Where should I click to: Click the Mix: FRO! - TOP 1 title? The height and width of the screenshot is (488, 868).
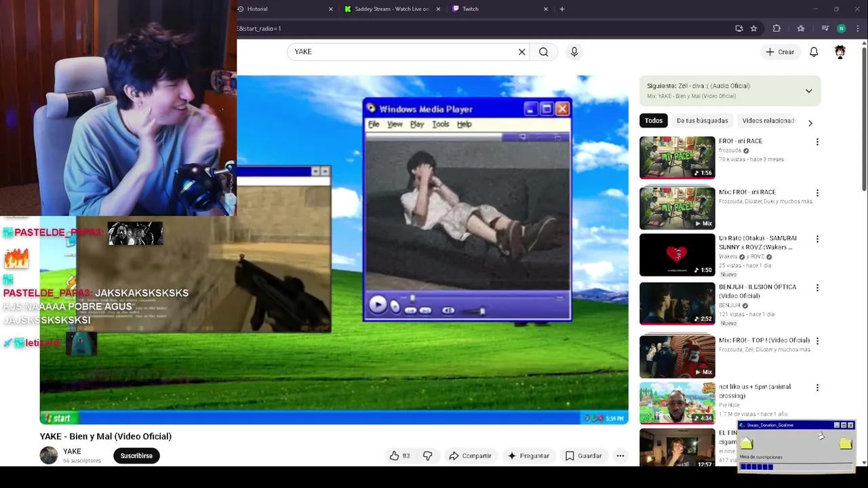[x=764, y=340]
